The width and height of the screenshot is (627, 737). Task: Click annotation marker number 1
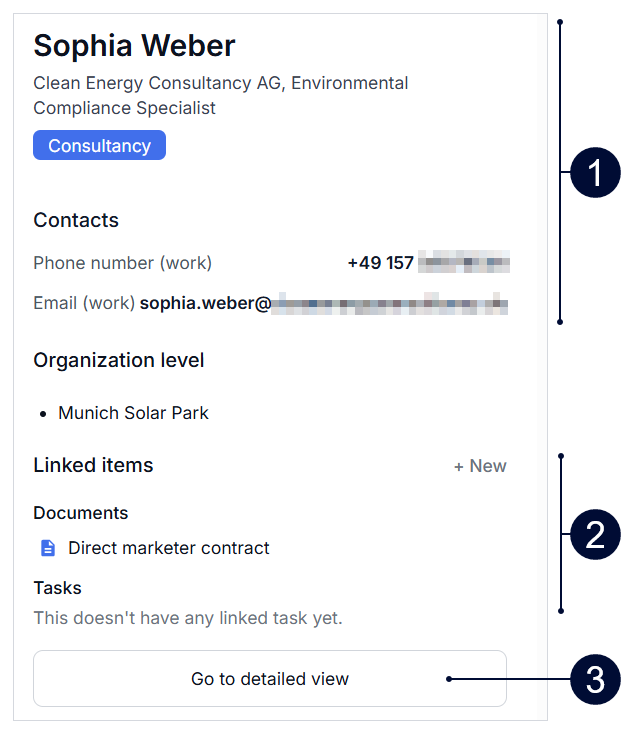point(596,174)
